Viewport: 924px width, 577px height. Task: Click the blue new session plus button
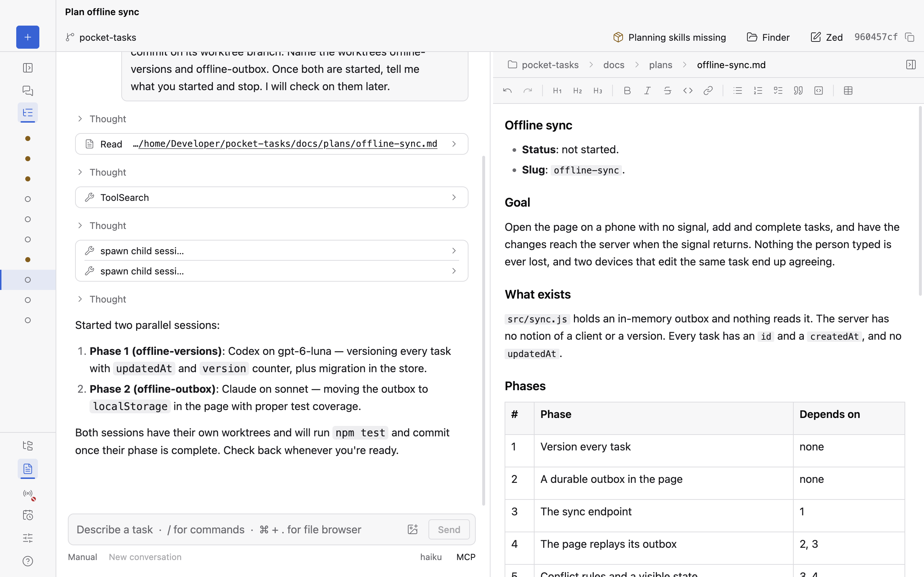pyautogui.click(x=27, y=37)
